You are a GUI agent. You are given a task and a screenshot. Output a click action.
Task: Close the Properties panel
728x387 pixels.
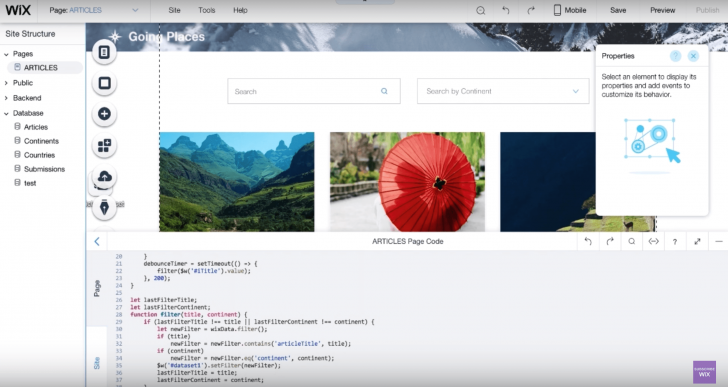coord(693,56)
